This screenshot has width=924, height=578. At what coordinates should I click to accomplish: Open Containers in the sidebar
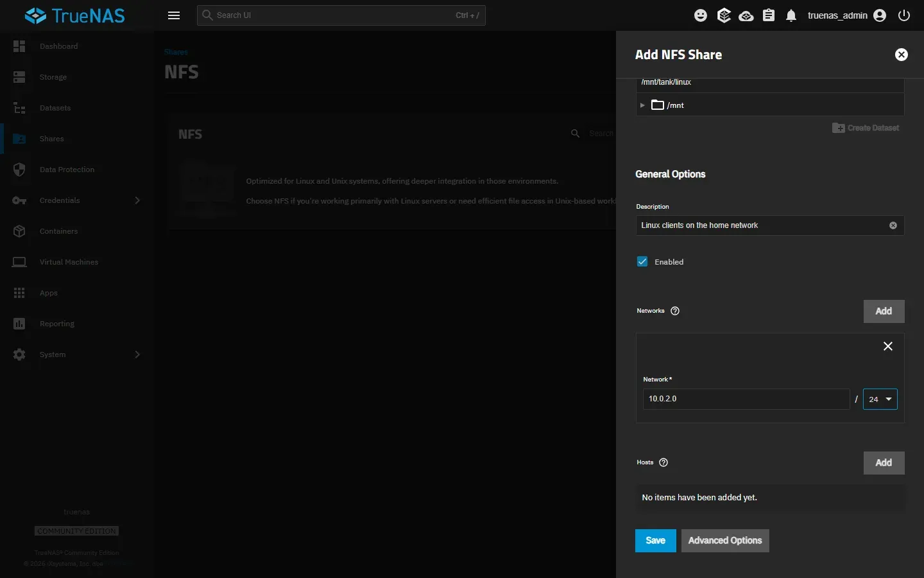point(77,231)
